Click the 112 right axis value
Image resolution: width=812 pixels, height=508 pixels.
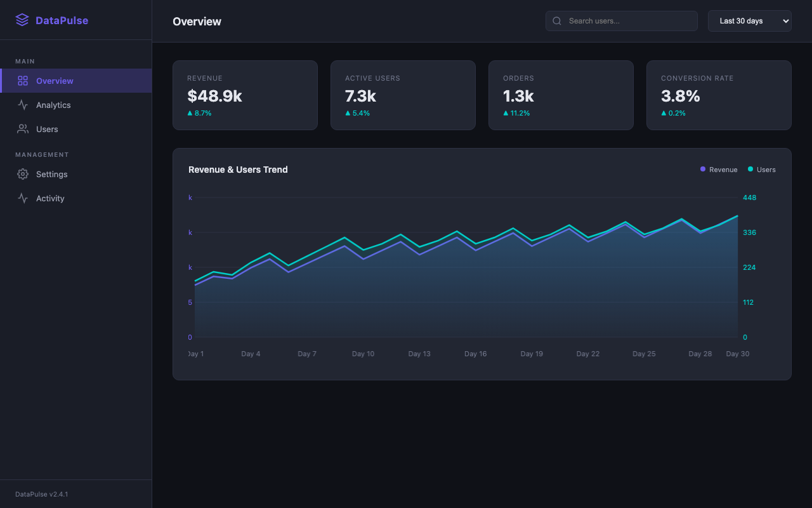[749, 302]
